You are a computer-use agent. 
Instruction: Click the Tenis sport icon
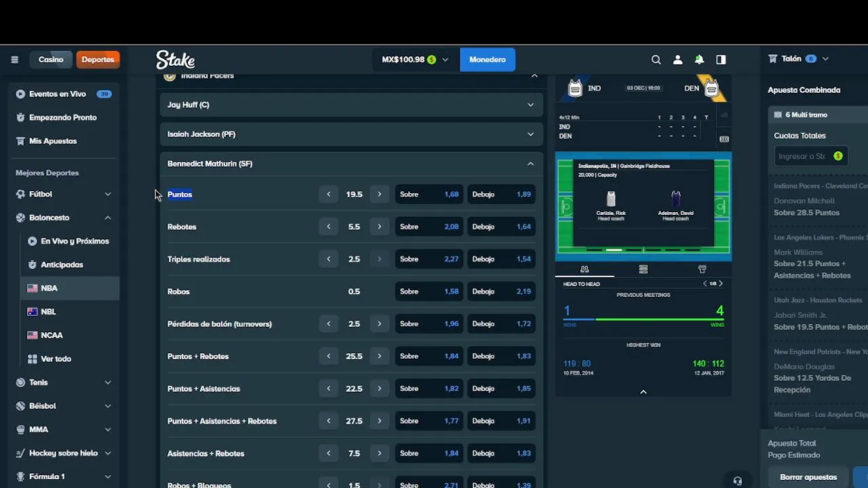[20, 382]
